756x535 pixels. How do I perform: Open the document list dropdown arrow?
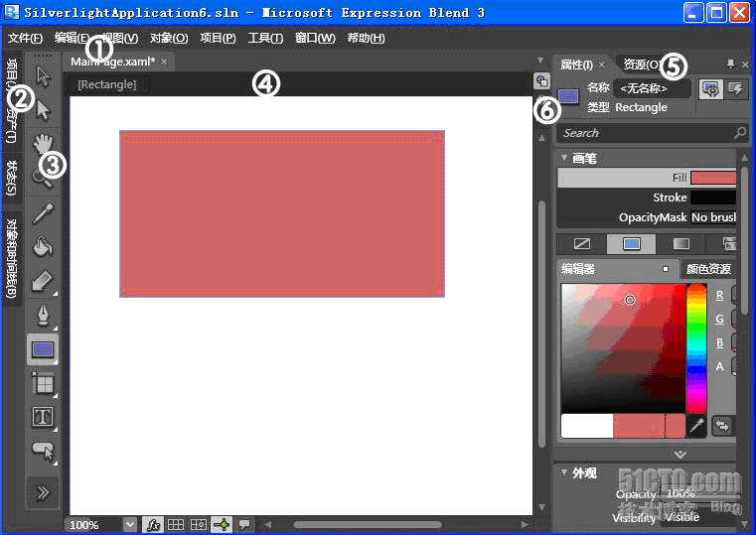tap(540, 61)
